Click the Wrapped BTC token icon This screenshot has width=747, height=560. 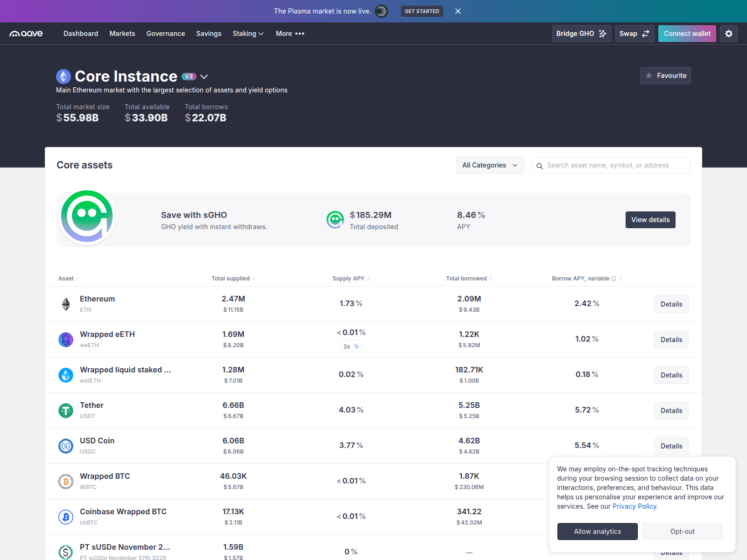[x=65, y=481]
